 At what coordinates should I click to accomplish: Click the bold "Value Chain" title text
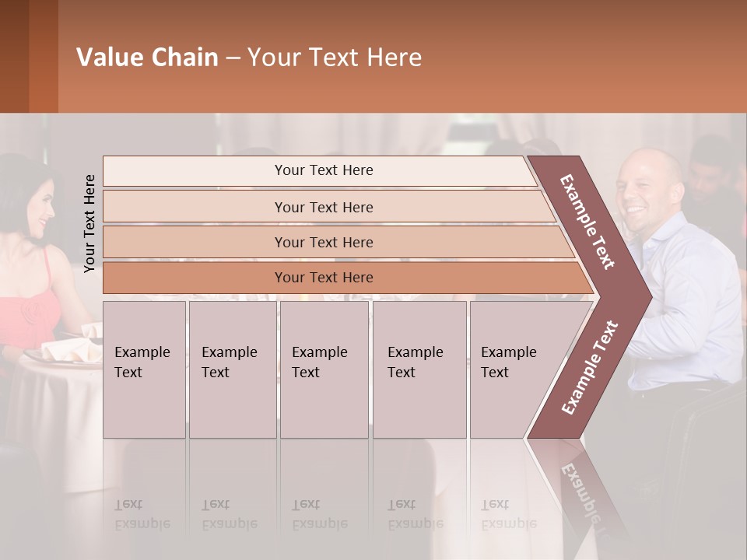147,58
